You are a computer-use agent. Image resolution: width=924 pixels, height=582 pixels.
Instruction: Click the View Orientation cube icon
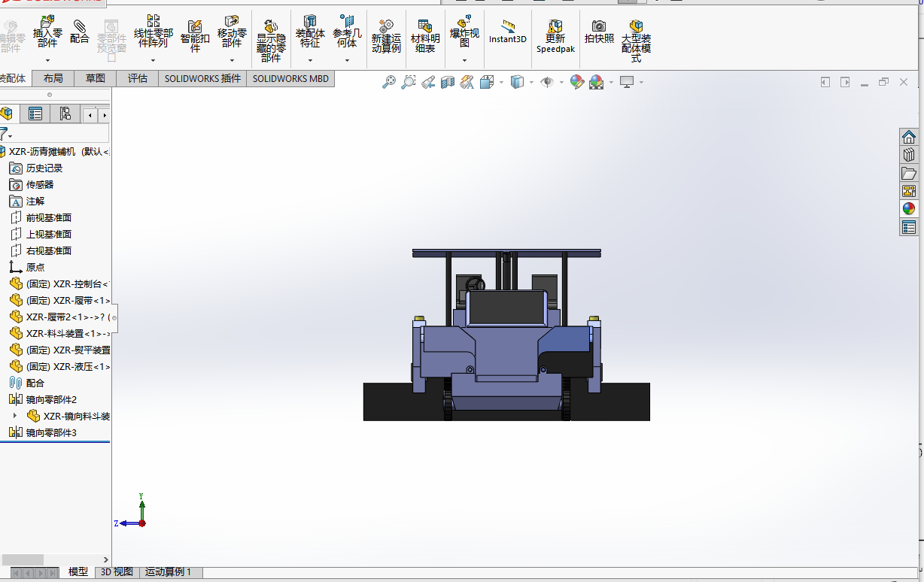click(x=487, y=82)
